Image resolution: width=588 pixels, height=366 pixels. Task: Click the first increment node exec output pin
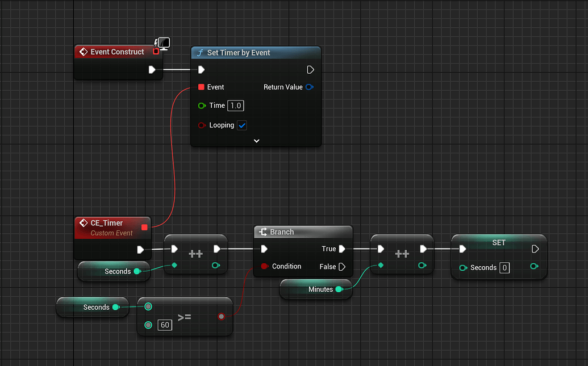217,249
